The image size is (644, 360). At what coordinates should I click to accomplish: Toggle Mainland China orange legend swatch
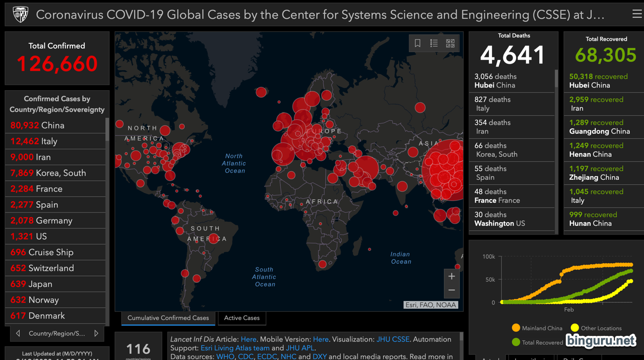(516, 328)
